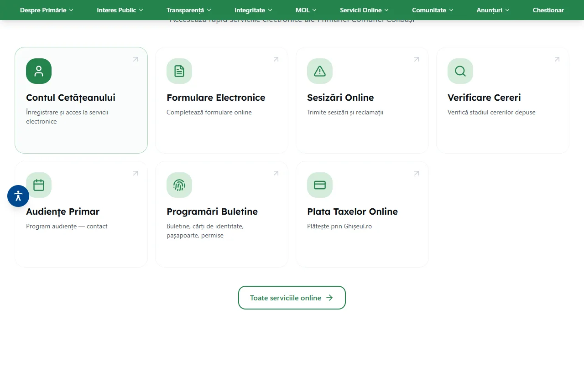Click the Sesizări Online warning triangle icon
Screen dimensions: 584x392
320,71
